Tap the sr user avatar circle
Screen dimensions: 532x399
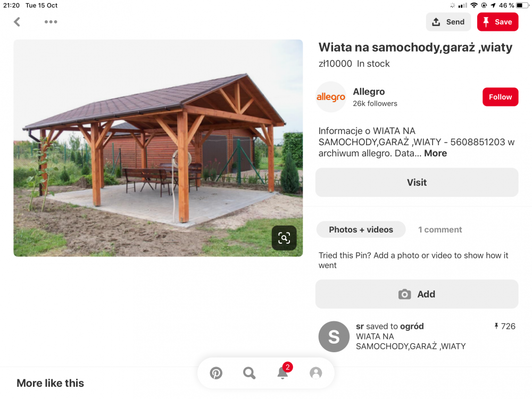[x=334, y=337]
